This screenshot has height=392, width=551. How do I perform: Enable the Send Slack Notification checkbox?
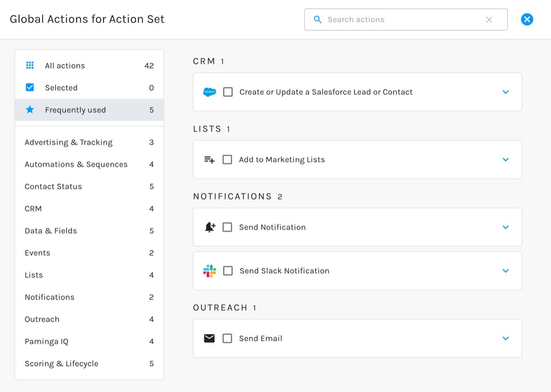pos(228,271)
